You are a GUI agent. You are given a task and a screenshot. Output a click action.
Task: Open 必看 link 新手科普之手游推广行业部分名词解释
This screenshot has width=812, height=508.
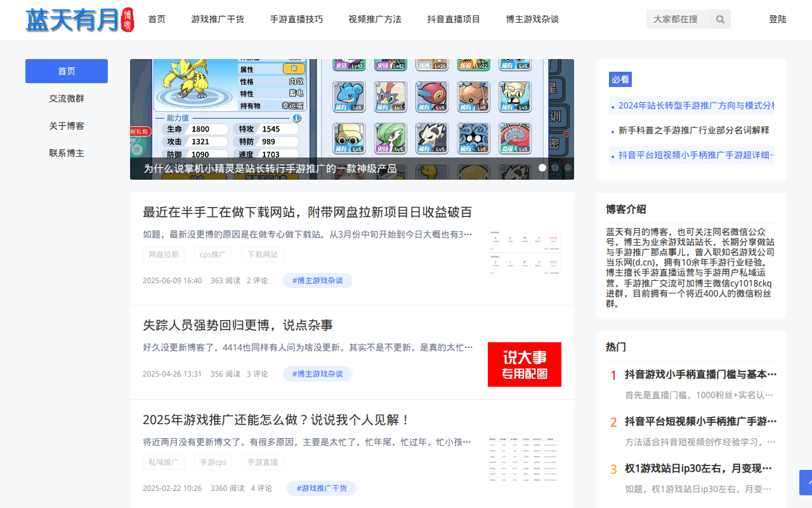694,130
